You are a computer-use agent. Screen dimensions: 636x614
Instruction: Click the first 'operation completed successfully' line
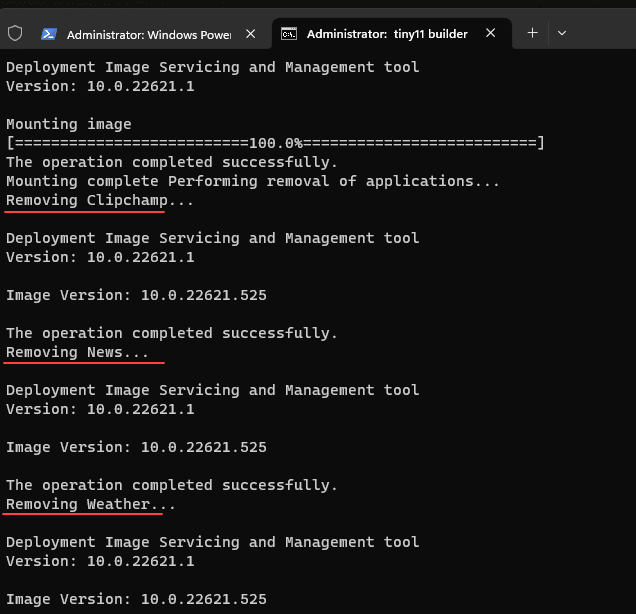pyautogui.click(x=171, y=162)
